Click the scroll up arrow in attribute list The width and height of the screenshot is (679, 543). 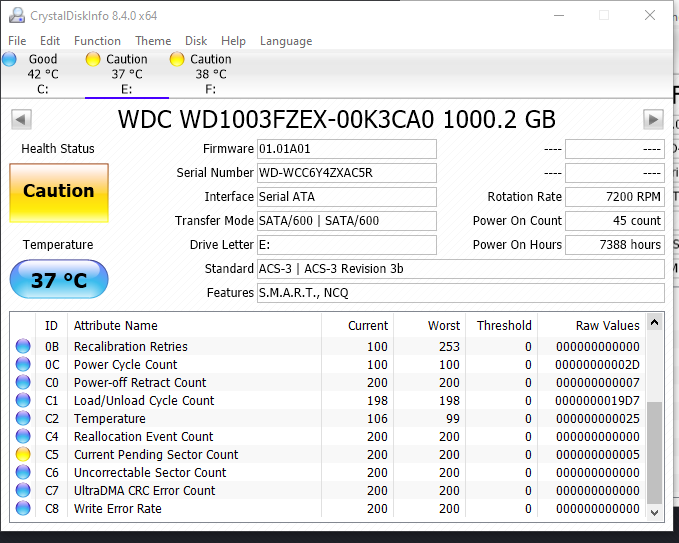(x=654, y=322)
